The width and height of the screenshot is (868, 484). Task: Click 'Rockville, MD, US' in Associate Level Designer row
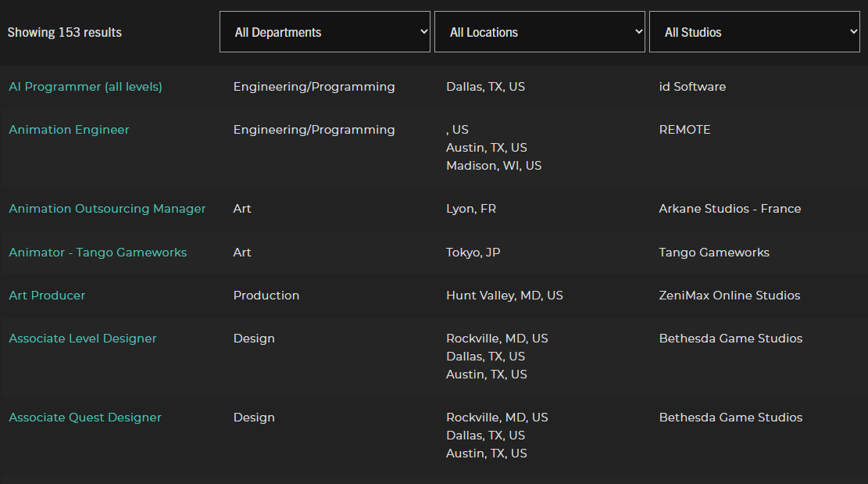click(x=497, y=339)
